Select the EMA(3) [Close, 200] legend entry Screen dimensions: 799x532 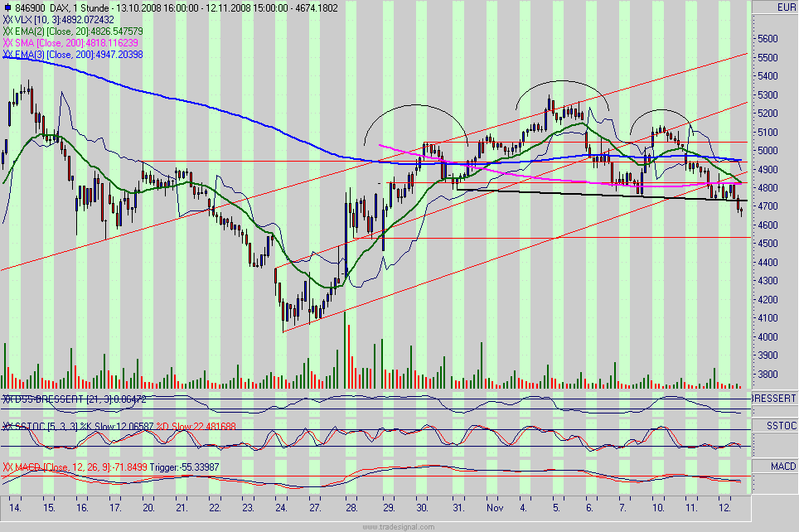click(79, 54)
